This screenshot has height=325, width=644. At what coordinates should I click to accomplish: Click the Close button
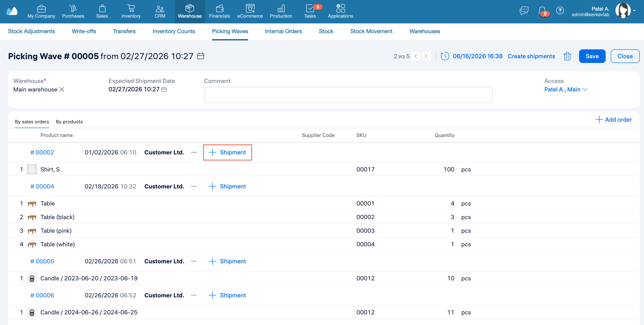point(625,56)
